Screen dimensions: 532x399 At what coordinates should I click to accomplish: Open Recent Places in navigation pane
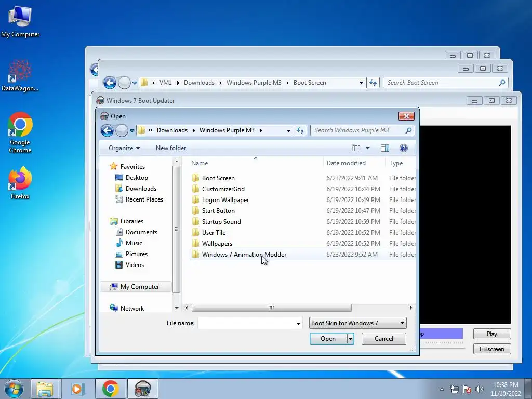[144, 199]
